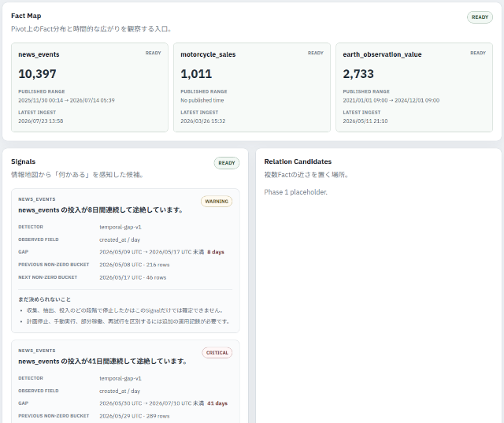Screen dimensions: 504x423
Task: Select the motorcycle_sales card title
Action: point(208,54)
